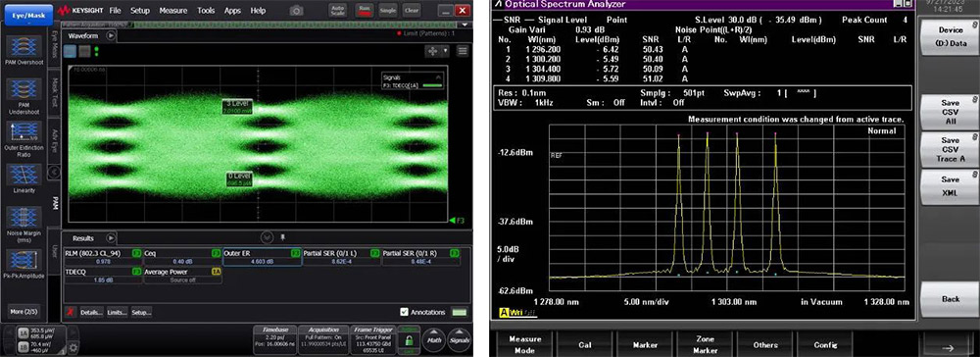Toggle the frame trigger lock icon
Screen dimensions: 980x357
coord(408,341)
